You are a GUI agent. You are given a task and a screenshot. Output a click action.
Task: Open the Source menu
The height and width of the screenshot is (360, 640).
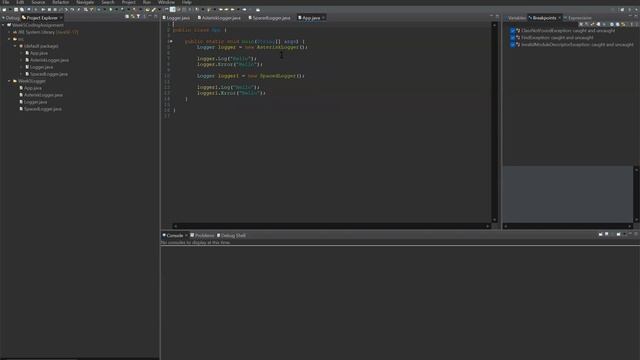(38, 2)
